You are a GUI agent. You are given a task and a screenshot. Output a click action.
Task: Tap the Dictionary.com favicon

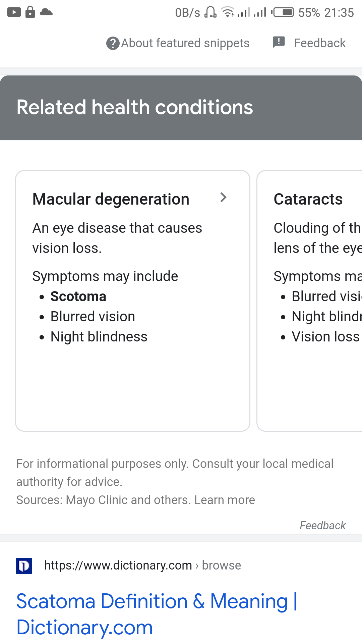24,566
